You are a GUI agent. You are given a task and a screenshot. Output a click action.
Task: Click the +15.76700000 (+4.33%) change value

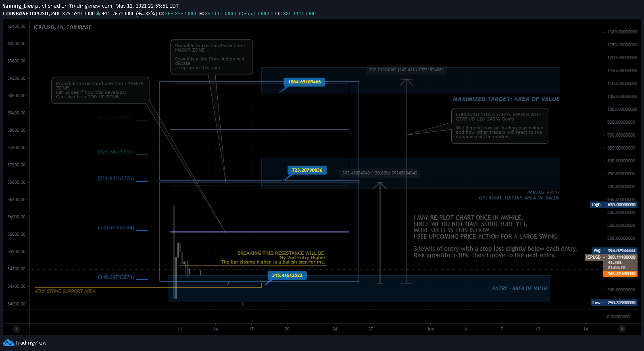(x=129, y=14)
